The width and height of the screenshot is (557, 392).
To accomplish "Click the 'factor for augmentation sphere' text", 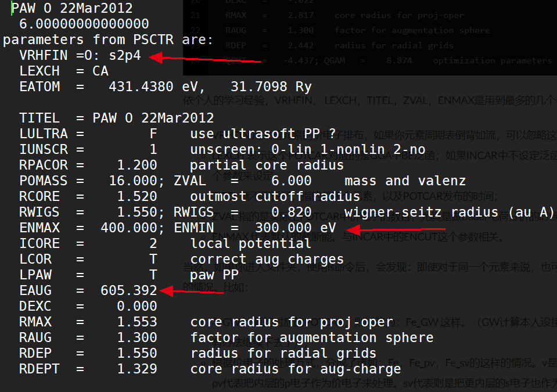I will click(x=312, y=337).
